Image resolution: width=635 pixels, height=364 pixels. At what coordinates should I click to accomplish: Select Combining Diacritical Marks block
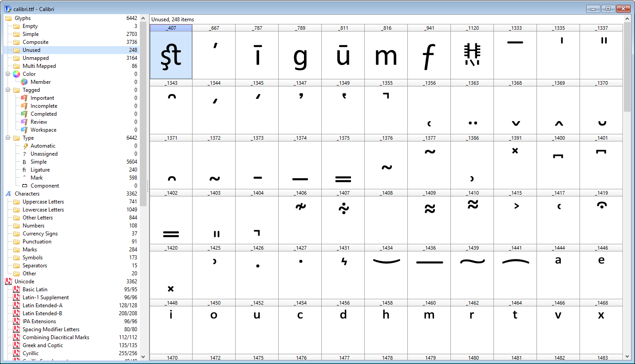click(71, 337)
